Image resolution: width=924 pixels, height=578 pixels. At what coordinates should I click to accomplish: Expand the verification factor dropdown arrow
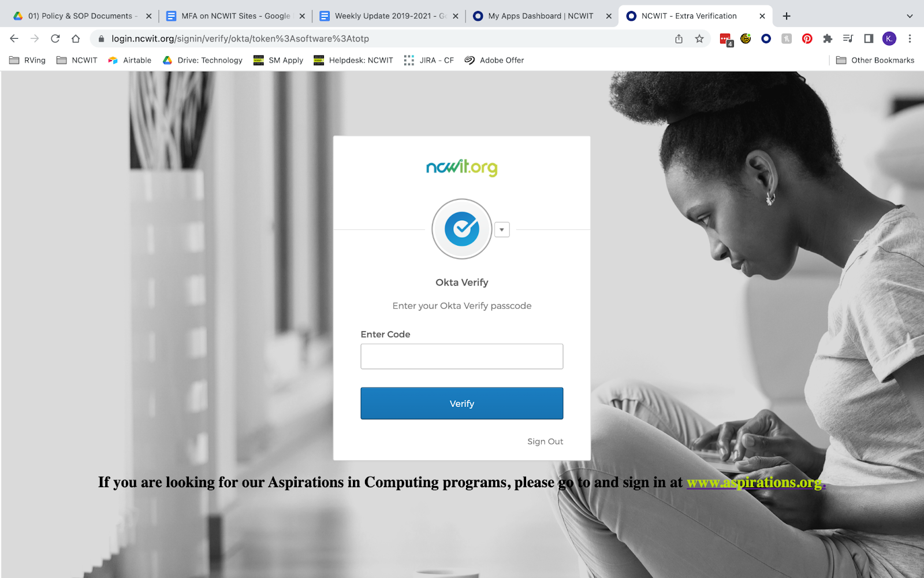[502, 230]
